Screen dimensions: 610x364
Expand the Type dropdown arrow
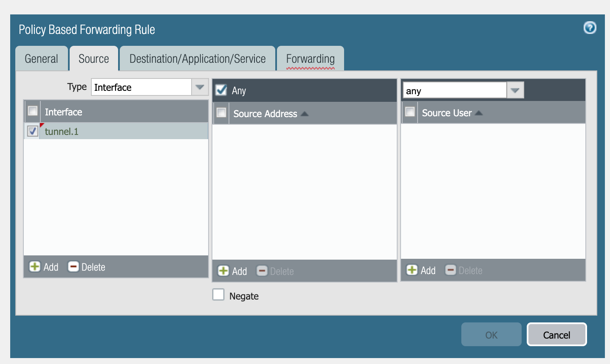200,87
